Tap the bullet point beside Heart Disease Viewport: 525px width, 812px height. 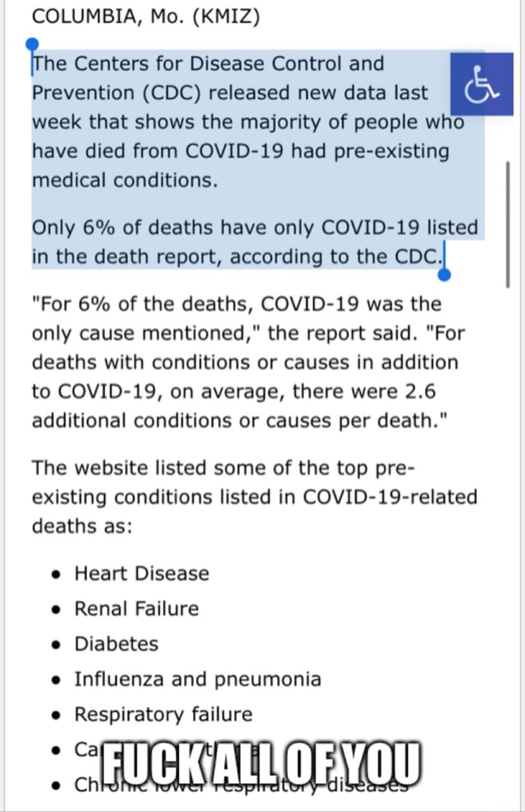[56, 573]
